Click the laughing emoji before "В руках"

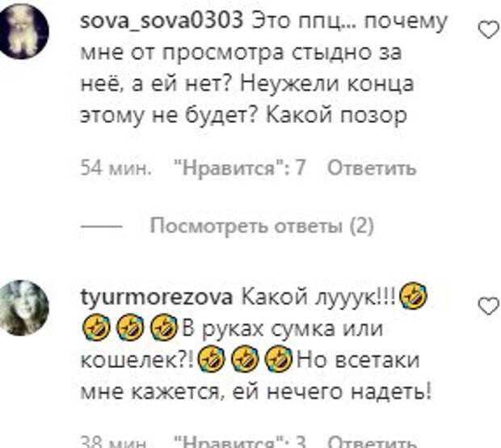[163, 328]
